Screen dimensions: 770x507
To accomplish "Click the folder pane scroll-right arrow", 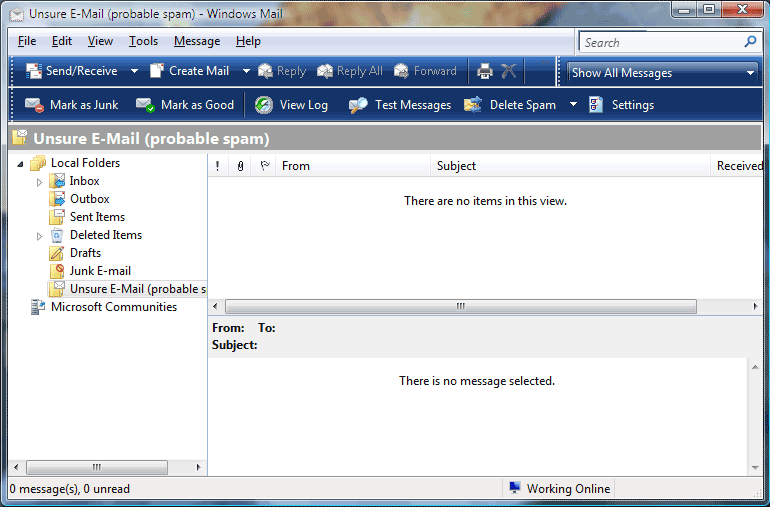I will [198, 467].
